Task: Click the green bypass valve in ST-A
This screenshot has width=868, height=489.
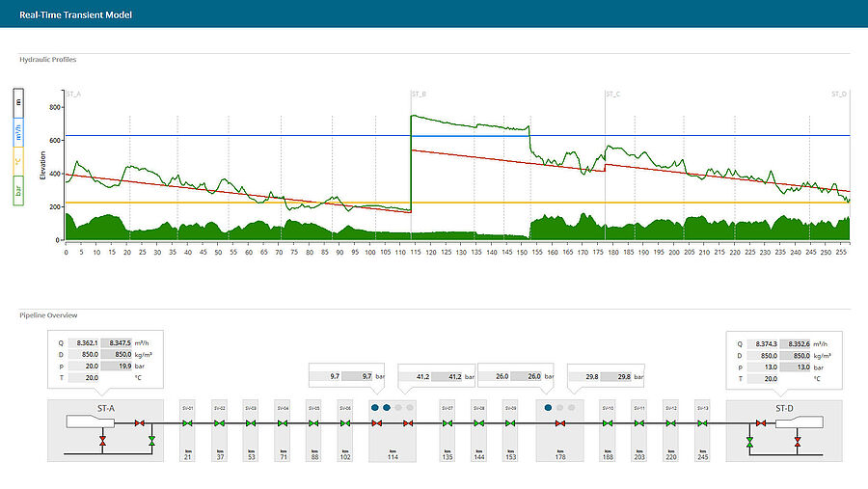Action: (151, 442)
